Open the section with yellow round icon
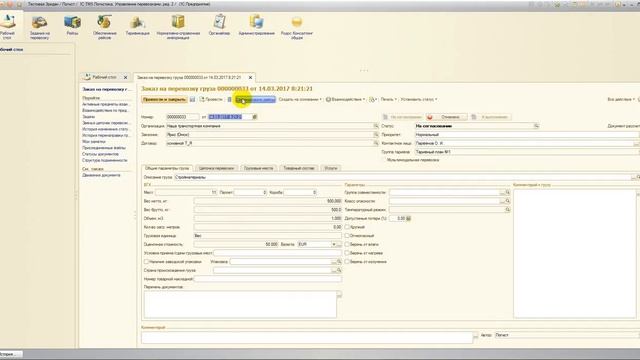 pyautogui.click(x=297, y=27)
